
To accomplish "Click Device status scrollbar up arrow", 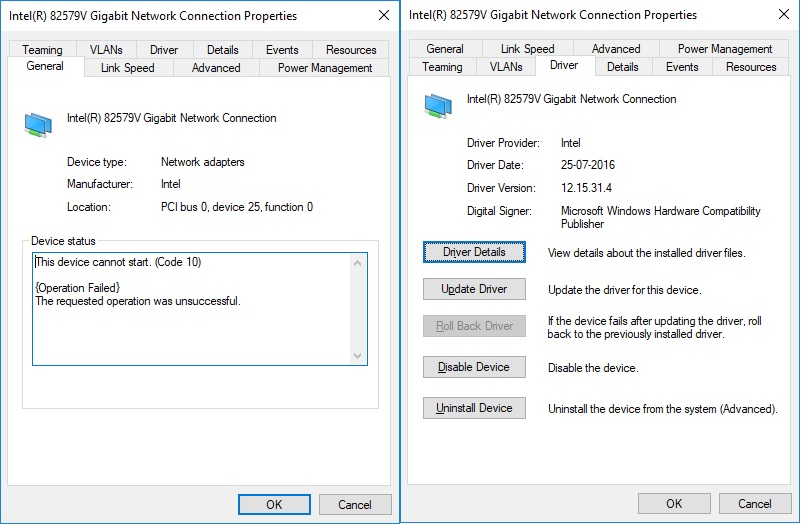I will click(x=358, y=263).
